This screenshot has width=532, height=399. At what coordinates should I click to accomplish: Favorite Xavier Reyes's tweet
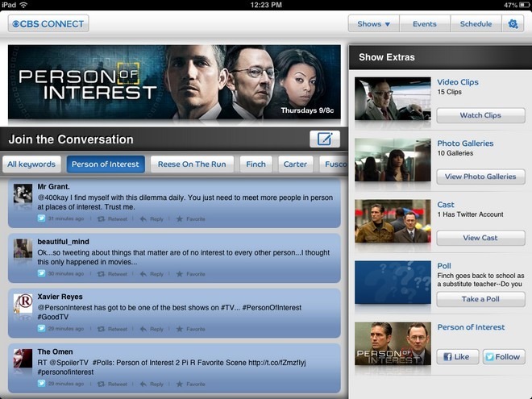point(191,329)
